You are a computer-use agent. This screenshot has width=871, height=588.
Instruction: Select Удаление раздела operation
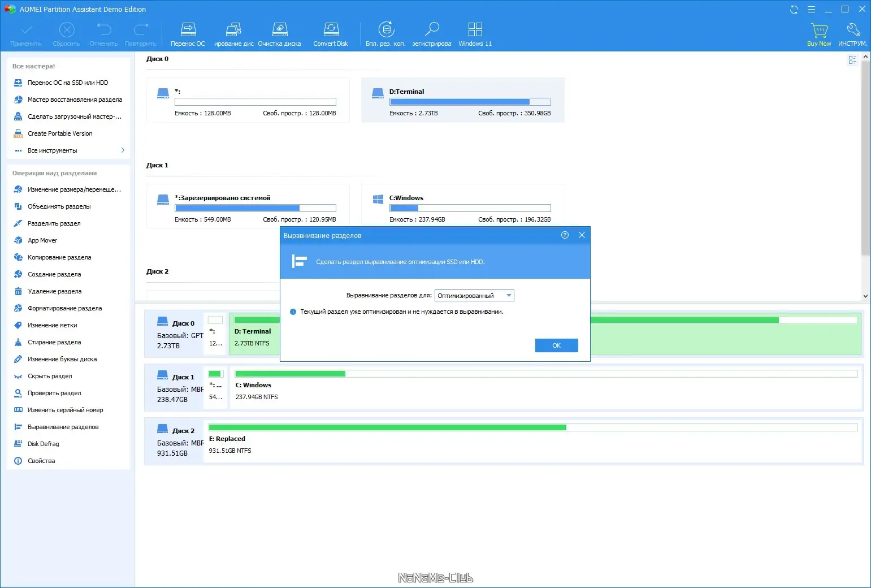click(x=68, y=291)
